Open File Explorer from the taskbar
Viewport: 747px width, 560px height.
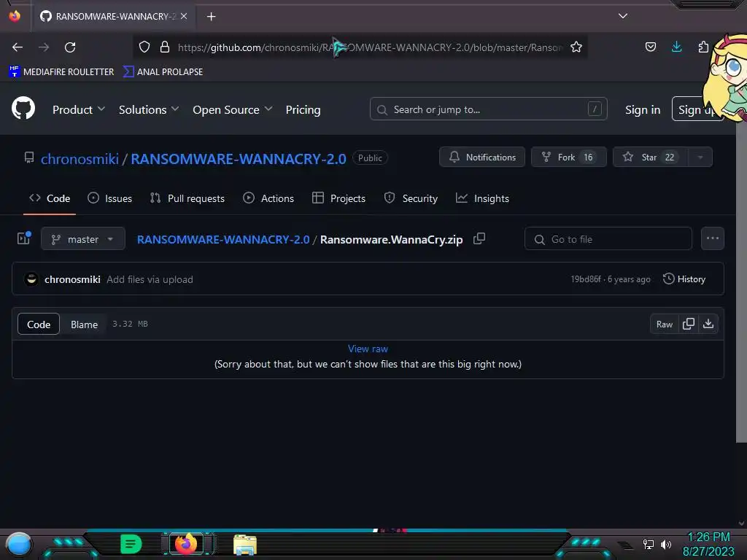coord(245,545)
